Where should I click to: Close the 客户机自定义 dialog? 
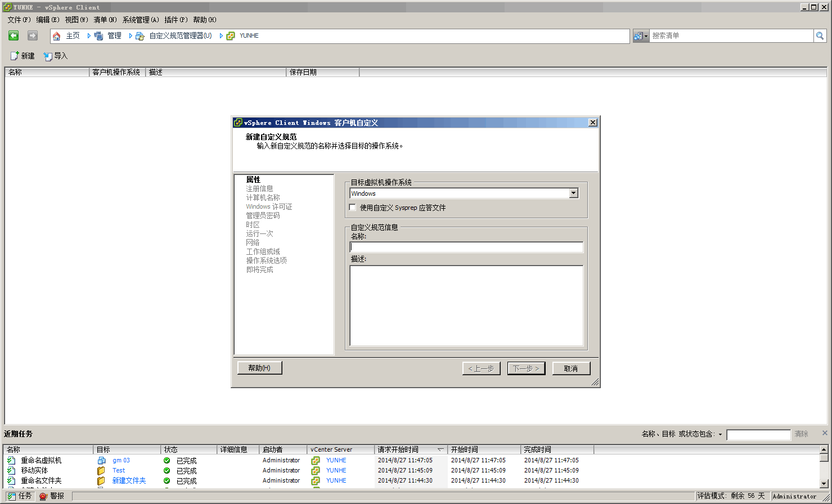tap(592, 122)
